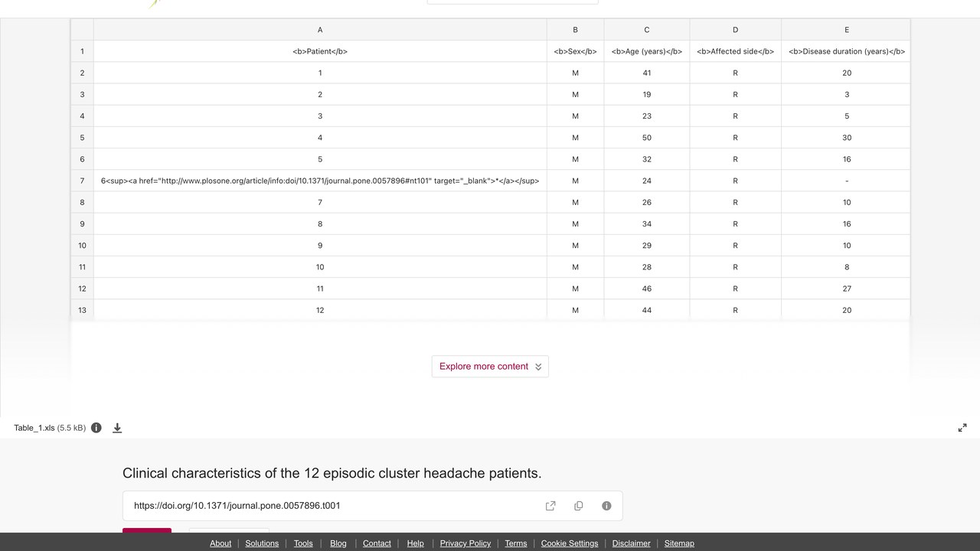Click the Table_1.xls file name
Image resolution: width=980 pixels, height=551 pixels.
34,428
